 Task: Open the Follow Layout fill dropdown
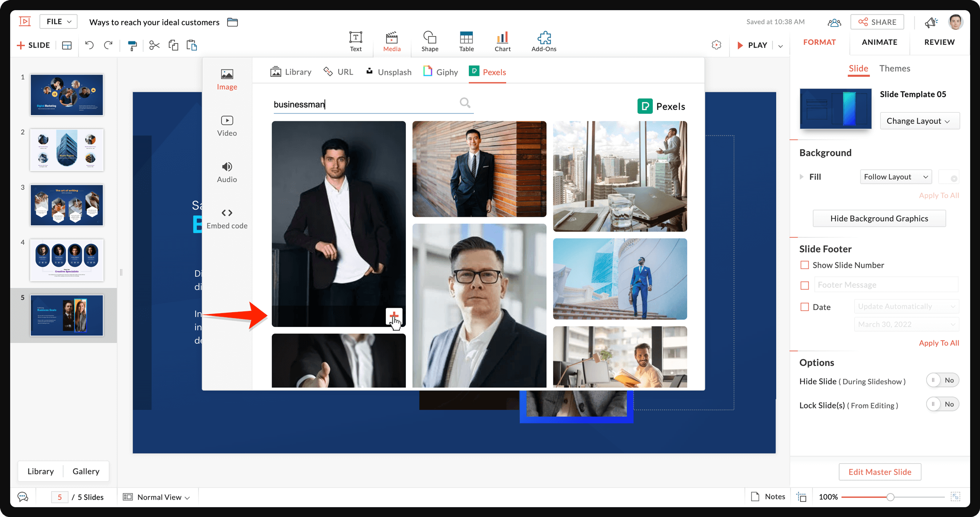[896, 177]
